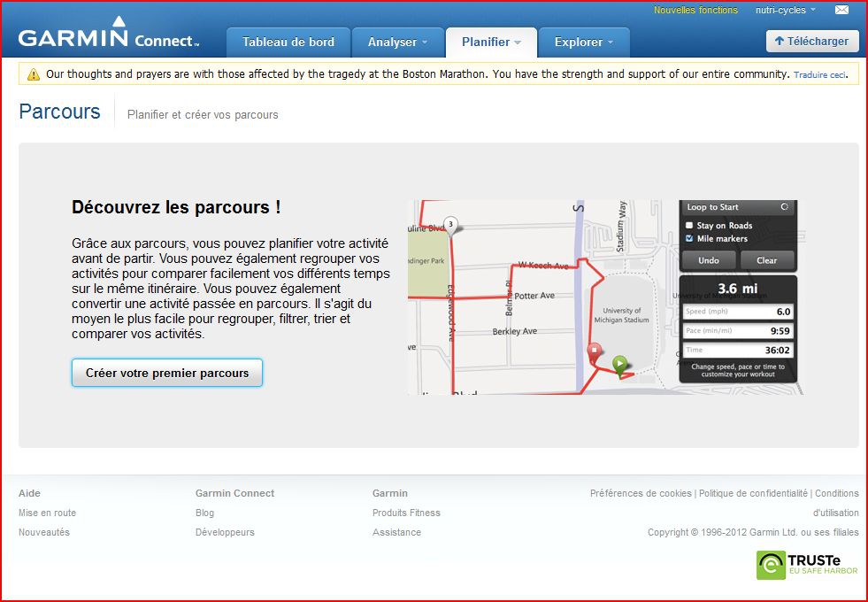Expand the Analyser menu tab

click(397, 42)
